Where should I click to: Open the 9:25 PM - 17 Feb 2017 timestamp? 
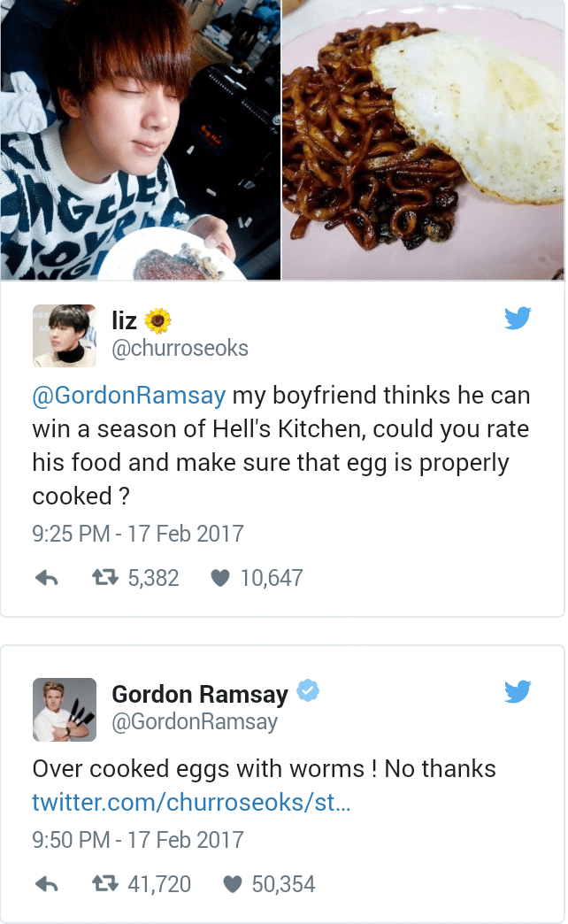tap(138, 534)
